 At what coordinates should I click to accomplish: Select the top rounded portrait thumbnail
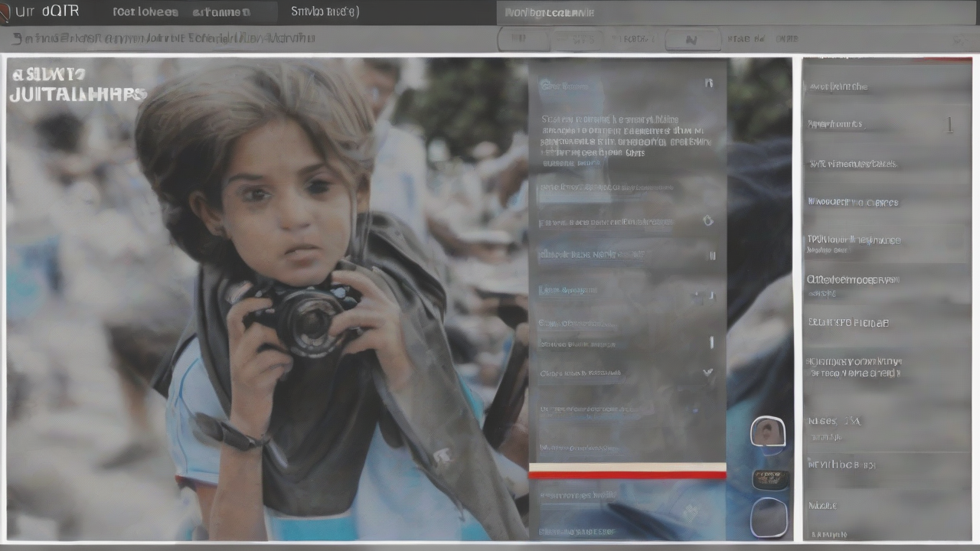pos(767,432)
